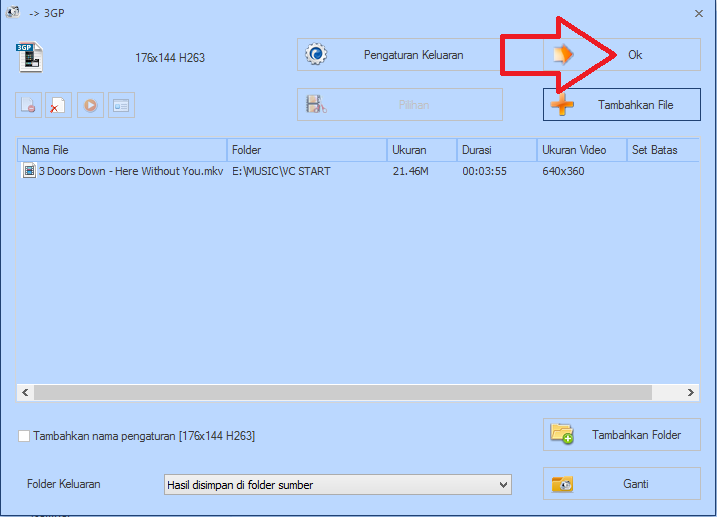717x517 pixels.
Task: Click the 3GP format icon
Action: click(x=30, y=57)
